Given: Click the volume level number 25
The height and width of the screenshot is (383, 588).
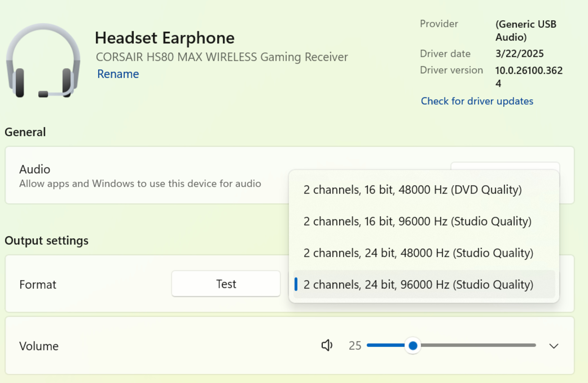Looking at the screenshot, I should point(355,346).
